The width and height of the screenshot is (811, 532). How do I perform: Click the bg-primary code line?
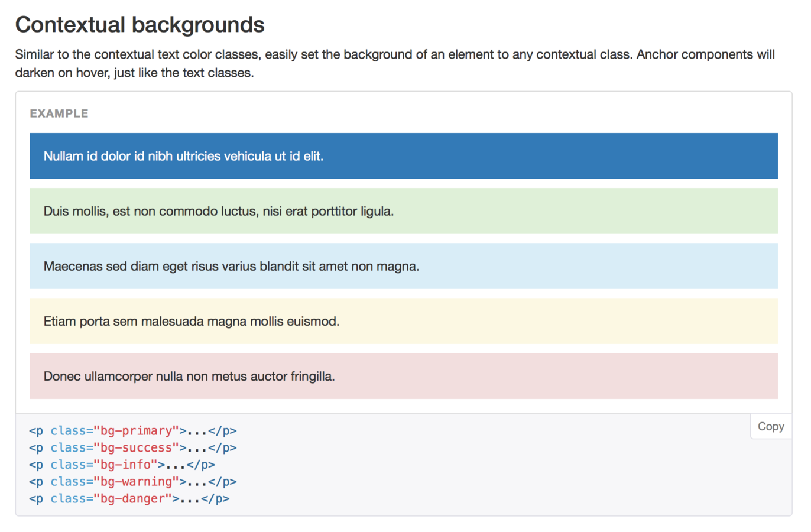point(133,431)
